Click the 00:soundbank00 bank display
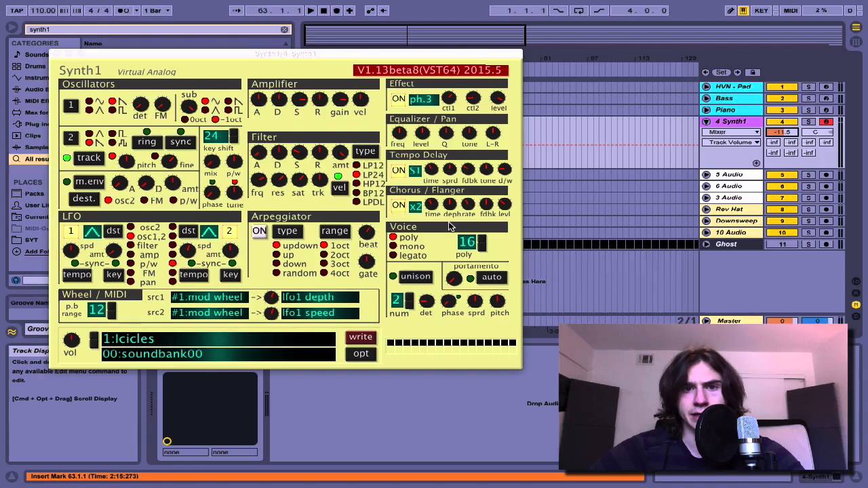 click(218, 354)
